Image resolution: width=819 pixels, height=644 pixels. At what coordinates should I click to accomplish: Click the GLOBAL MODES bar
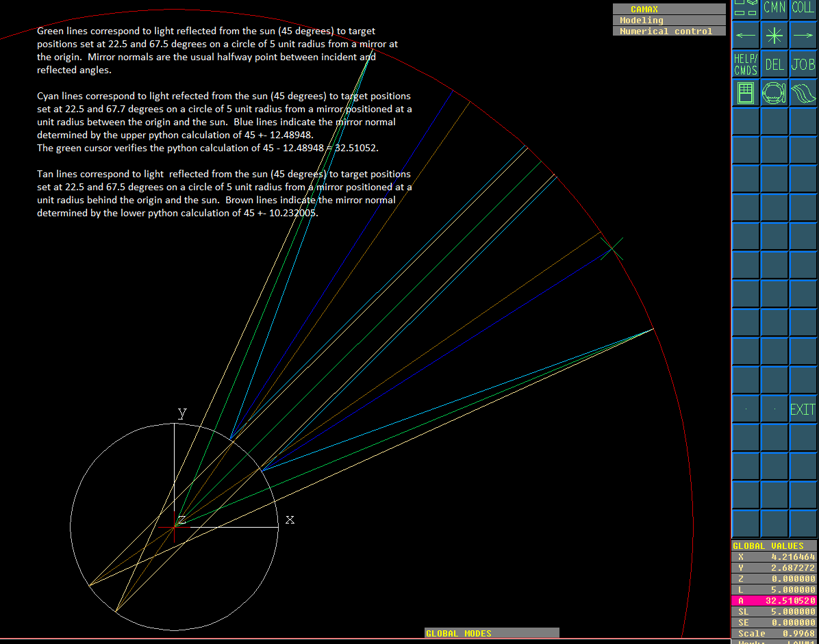coord(492,633)
